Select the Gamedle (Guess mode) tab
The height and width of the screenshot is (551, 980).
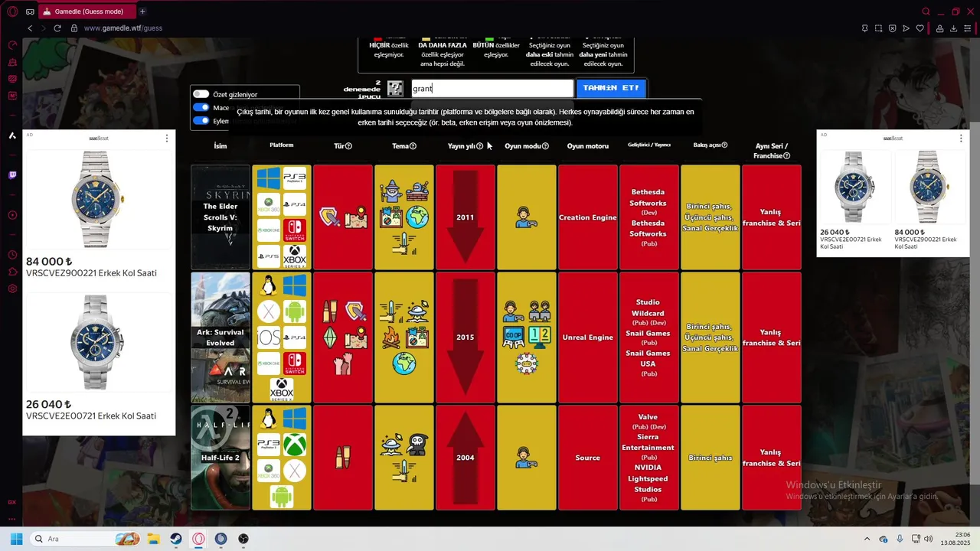tap(87, 11)
